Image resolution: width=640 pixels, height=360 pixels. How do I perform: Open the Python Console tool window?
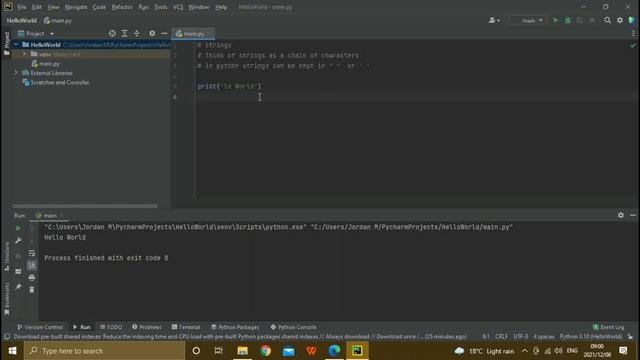[x=293, y=327]
